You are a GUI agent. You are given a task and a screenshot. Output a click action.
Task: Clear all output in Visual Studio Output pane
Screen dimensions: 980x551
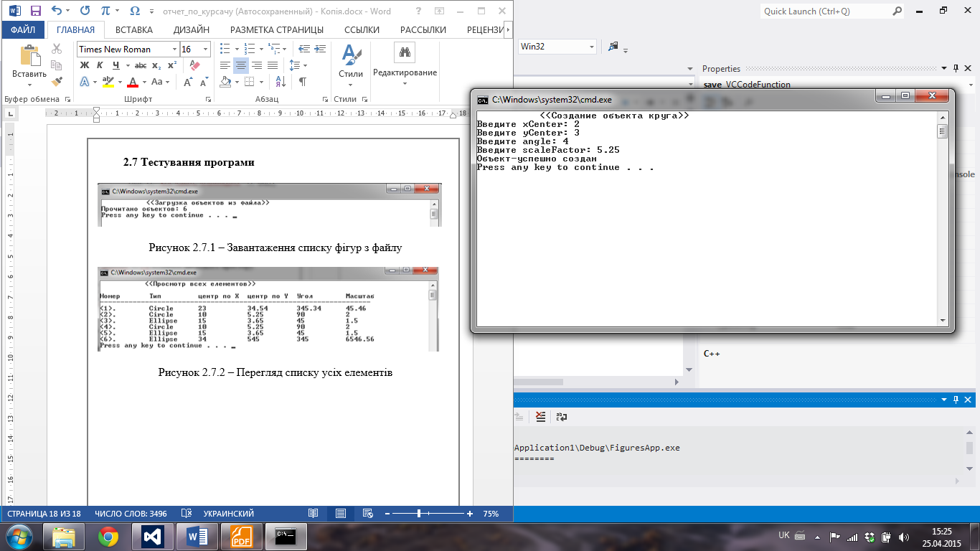pyautogui.click(x=540, y=416)
